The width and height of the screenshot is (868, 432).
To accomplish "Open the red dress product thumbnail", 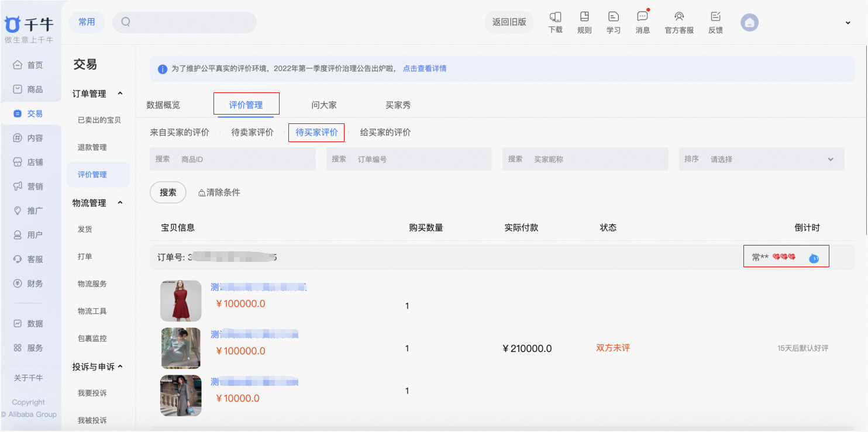I will (x=181, y=301).
